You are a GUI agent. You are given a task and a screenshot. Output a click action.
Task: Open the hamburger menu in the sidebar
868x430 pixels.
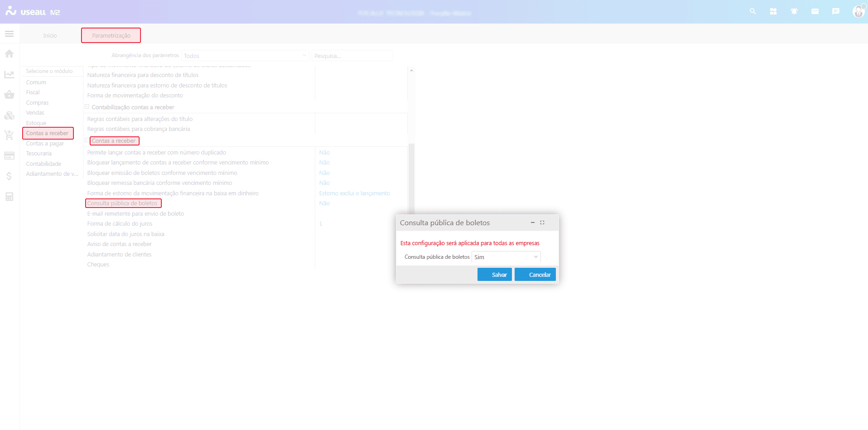[9, 34]
